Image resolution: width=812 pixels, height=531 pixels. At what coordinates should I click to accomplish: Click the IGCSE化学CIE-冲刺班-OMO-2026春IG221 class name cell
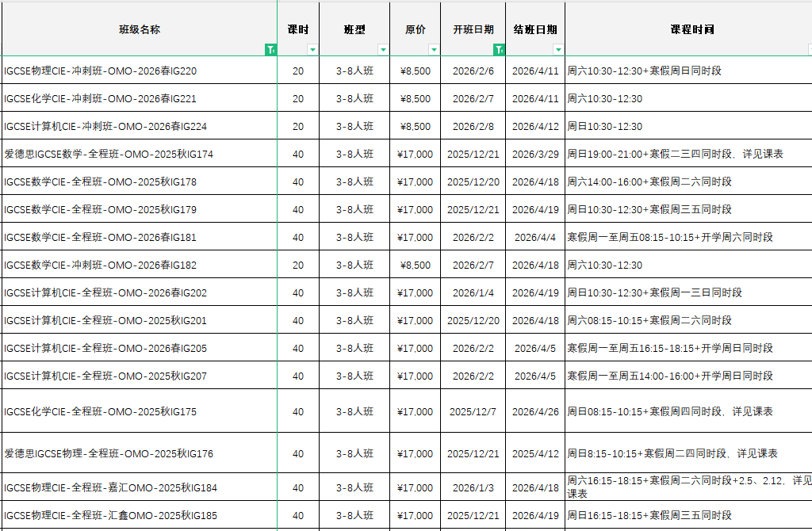[101, 99]
